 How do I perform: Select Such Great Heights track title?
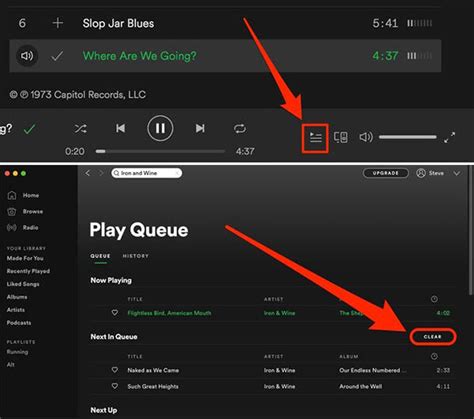[153, 386]
